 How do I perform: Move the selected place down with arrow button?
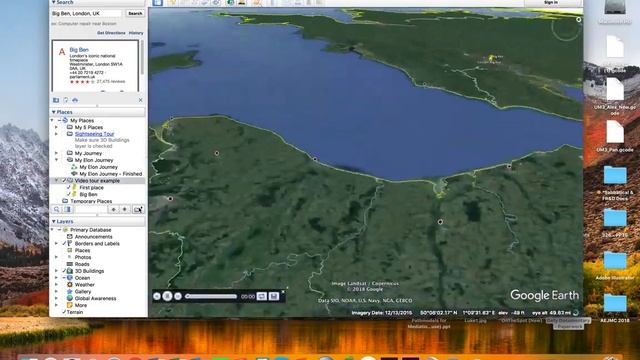pyautogui.click(x=125, y=209)
